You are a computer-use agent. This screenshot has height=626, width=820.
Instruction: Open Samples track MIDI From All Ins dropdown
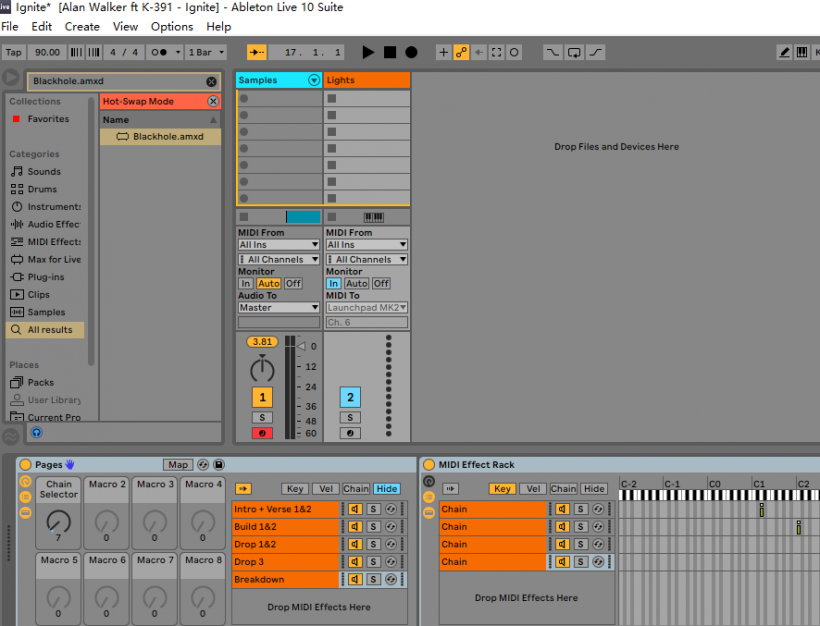pos(279,245)
